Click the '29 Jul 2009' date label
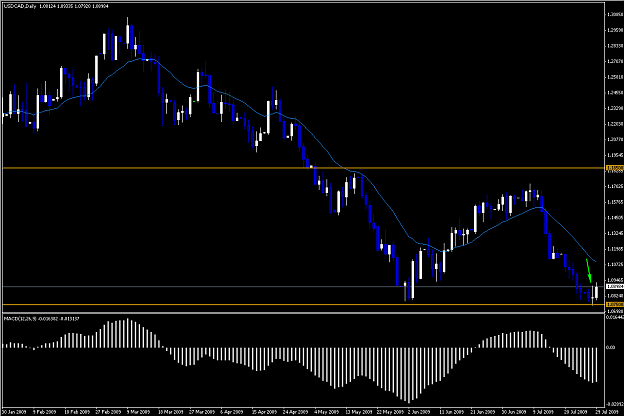 click(607, 412)
